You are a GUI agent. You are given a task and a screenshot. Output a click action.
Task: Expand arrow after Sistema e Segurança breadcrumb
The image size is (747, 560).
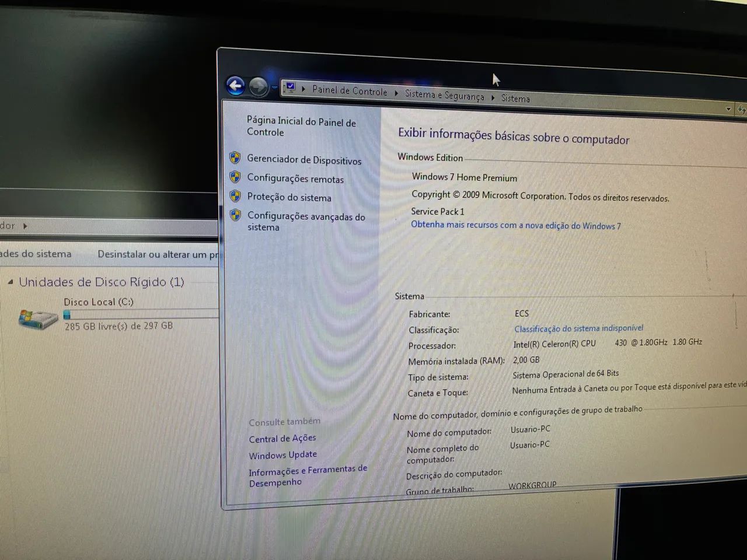coord(493,97)
